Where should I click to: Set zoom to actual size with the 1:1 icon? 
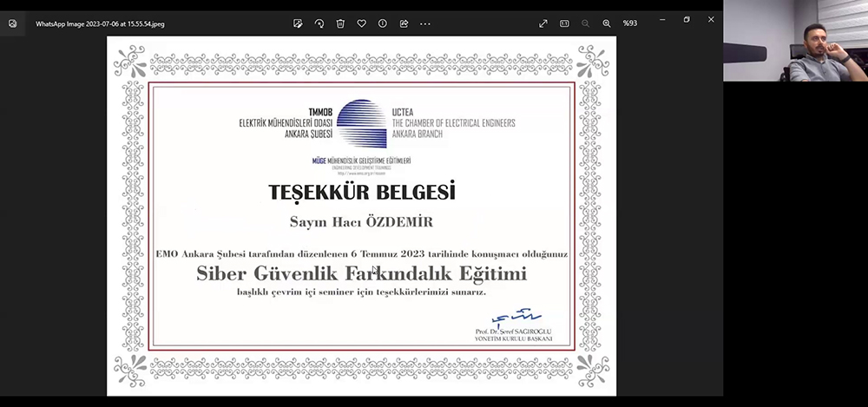(564, 23)
